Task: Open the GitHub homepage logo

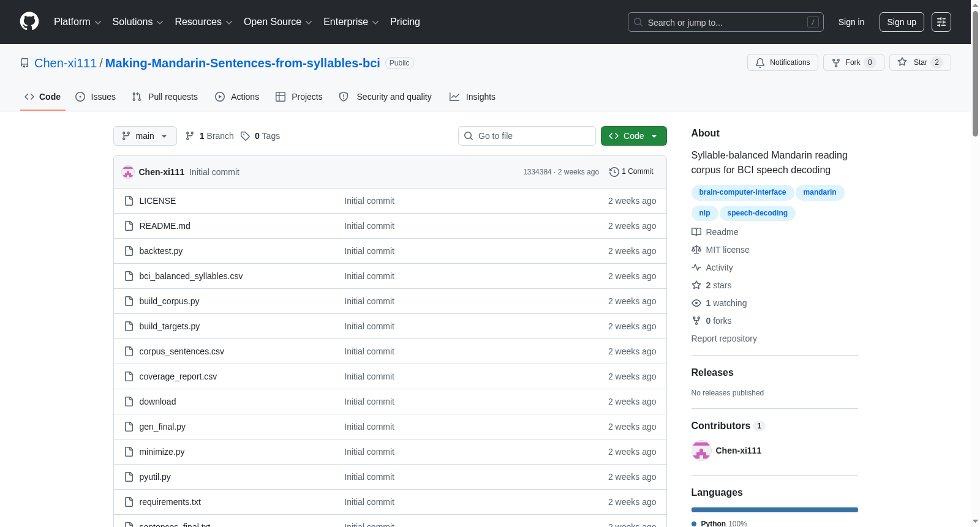Action: point(29,21)
